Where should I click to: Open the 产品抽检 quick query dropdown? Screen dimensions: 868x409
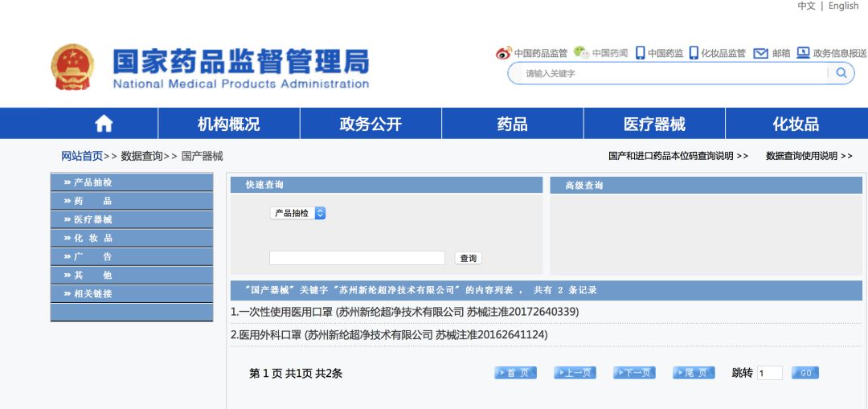click(x=298, y=213)
